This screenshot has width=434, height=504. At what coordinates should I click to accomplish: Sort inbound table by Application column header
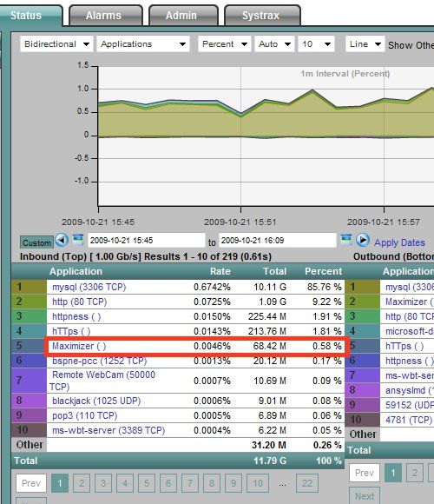[76, 271]
